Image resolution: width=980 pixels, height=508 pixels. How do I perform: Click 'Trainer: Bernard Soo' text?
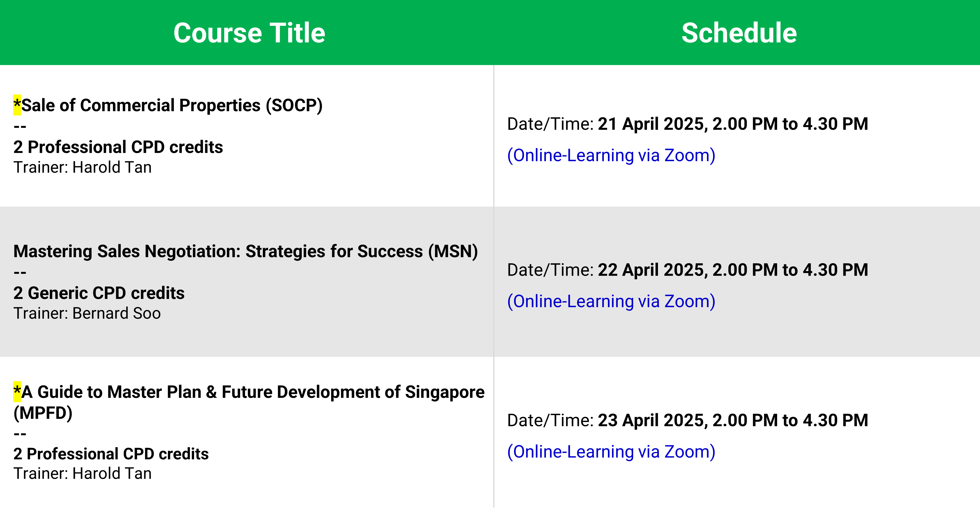(x=87, y=314)
